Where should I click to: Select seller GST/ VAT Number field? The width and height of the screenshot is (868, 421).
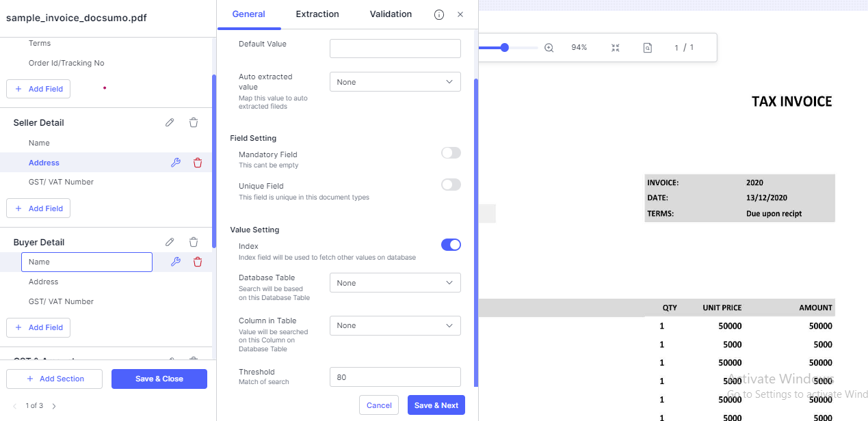(x=61, y=182)
